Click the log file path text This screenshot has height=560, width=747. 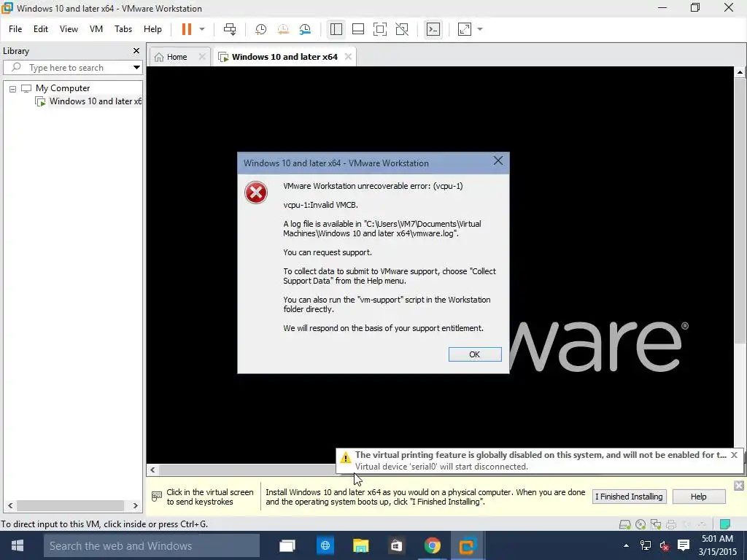(x=382, y=228)
